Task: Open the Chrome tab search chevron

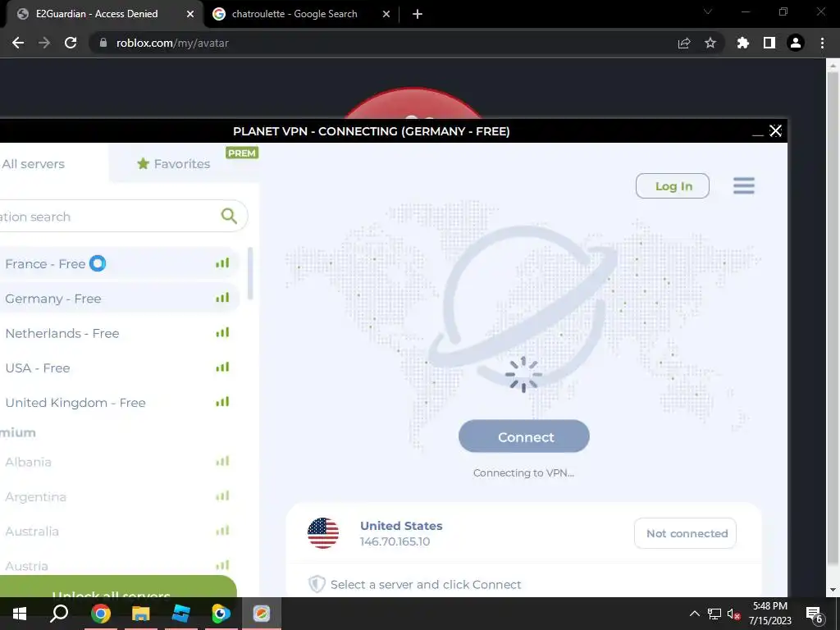Action: pyautogui.click(x=708, y=11)
